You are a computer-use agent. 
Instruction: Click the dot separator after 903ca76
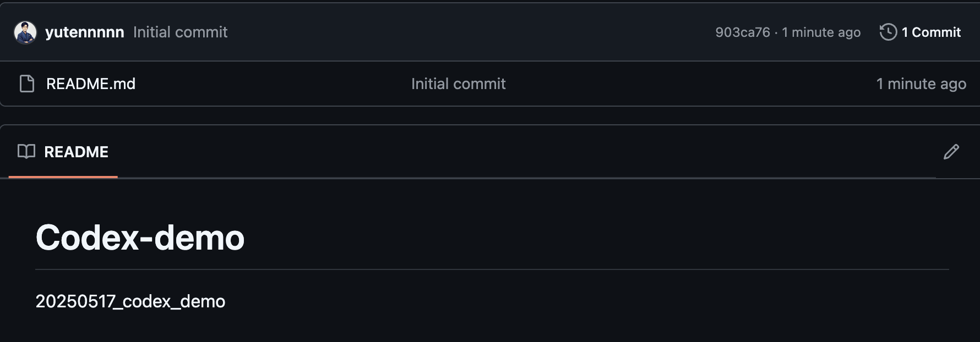[x=776, y=32]
